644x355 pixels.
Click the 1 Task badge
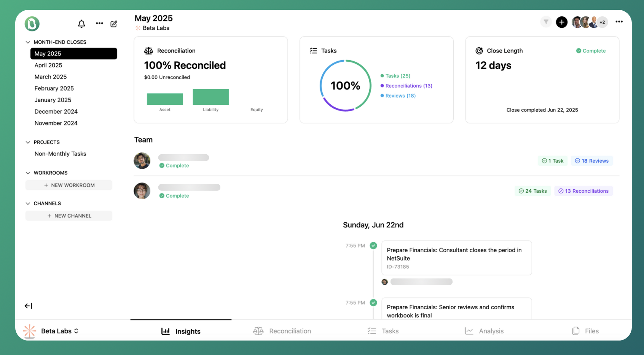pos(553,161)
